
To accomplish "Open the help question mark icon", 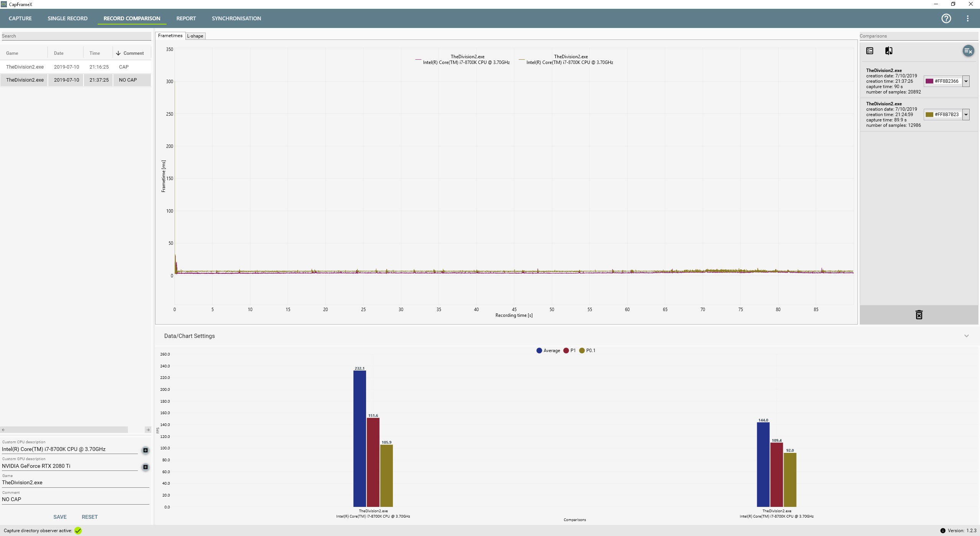I will (946, 18).
